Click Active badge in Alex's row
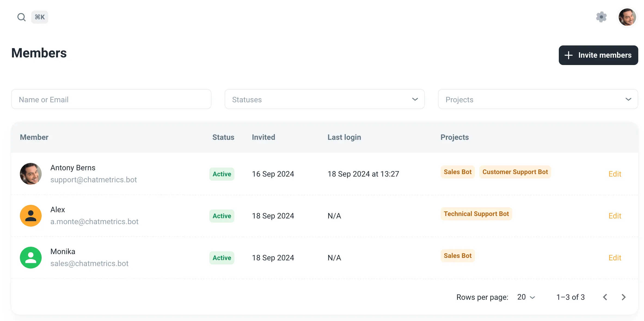 [x=222, y=216]
